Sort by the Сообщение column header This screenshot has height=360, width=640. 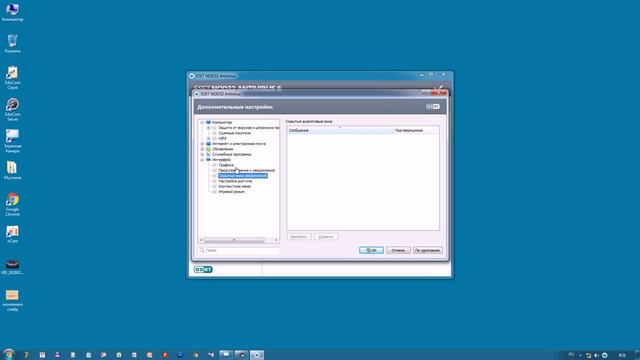[340, 130]
